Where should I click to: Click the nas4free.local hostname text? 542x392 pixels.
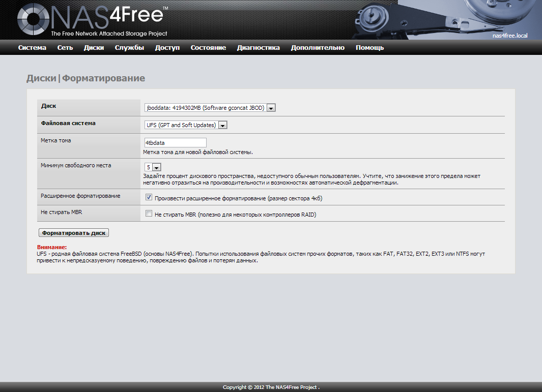click(x=510, y=36)
